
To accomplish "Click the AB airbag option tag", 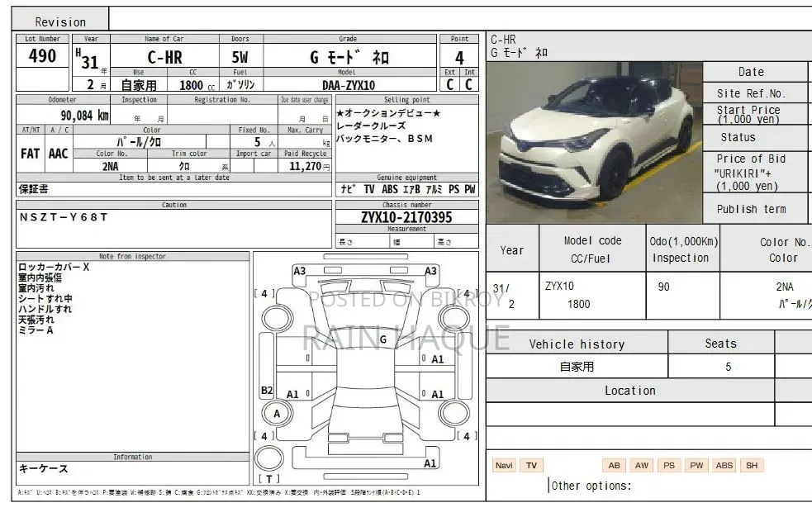I will pyautogui.click(x=615, y=465).
